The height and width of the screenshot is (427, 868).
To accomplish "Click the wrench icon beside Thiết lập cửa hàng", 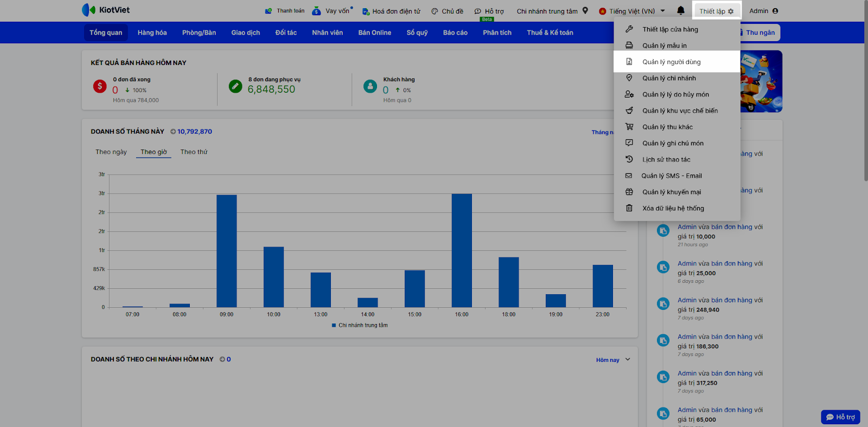I will tap(629, 29).
